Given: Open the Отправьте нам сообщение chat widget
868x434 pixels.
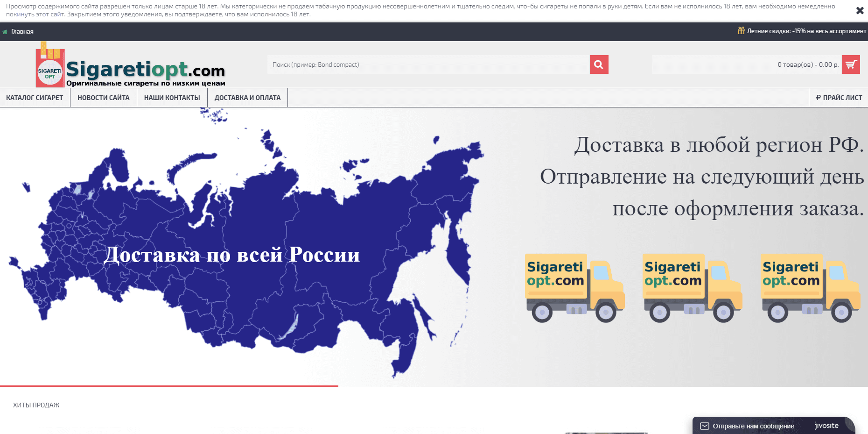Looking at the screenshot, I should click(753, 426).
